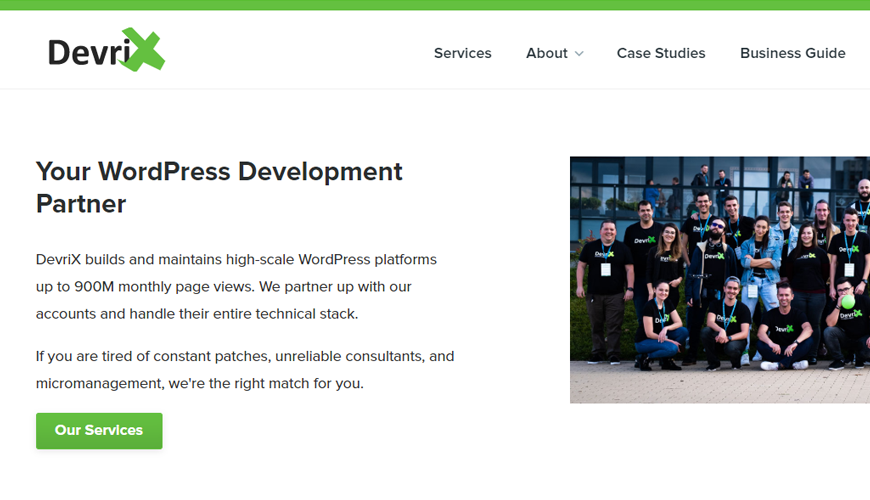Click the DevriX logo
870x500 pixels.
click(107, 50)
